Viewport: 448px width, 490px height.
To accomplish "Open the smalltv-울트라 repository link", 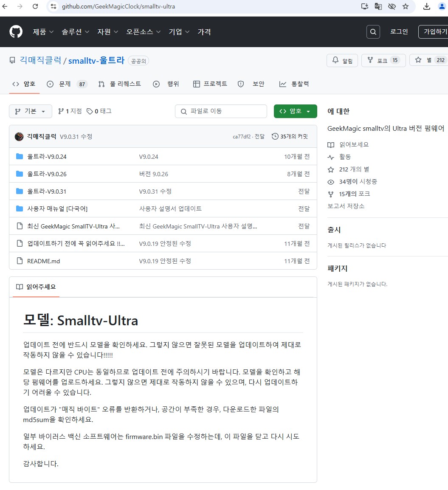I will click(96, 60).
